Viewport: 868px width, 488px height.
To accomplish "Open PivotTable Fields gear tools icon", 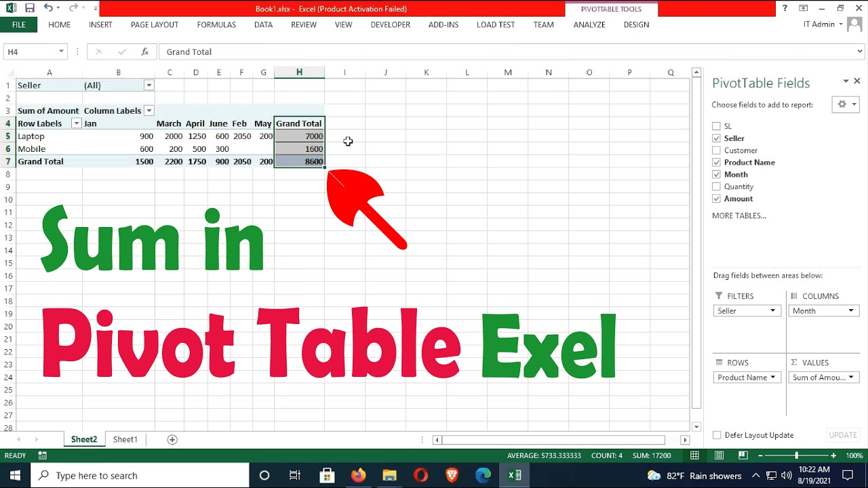I will coord(846,104).
